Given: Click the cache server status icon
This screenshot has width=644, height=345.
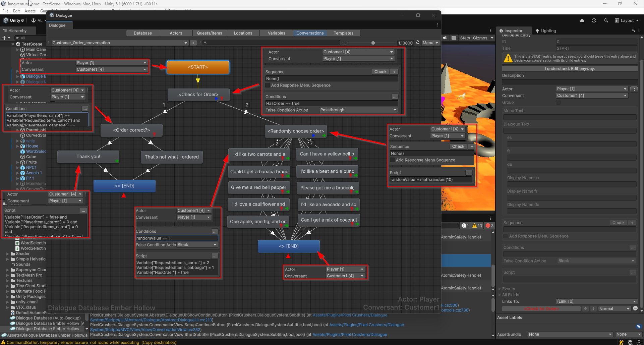Looking at the screenshot, I should pyautogui.click(x=630, y=342).
